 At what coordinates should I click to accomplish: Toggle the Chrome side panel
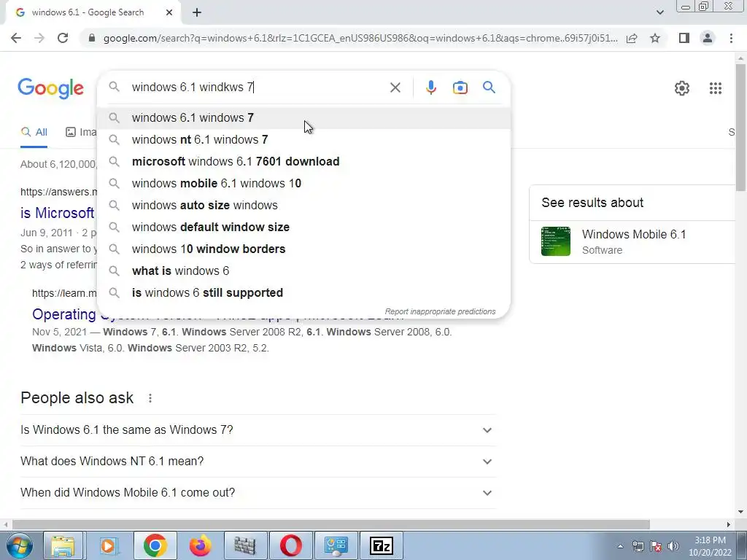[x=684, y=38]
